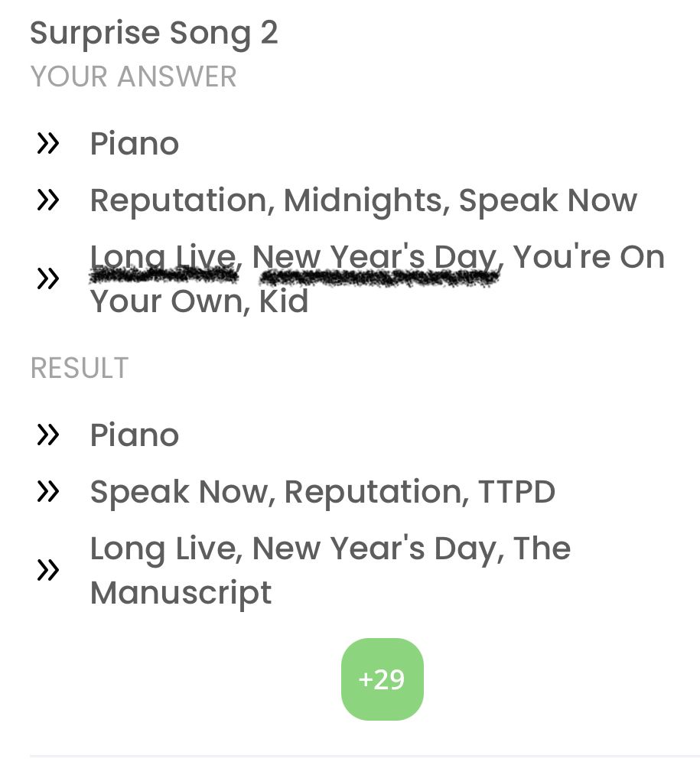Image resolution: width=700 pixels, height=762 pixels.
Task: Click the Manuscript word in results
Action: coord(181,594)
